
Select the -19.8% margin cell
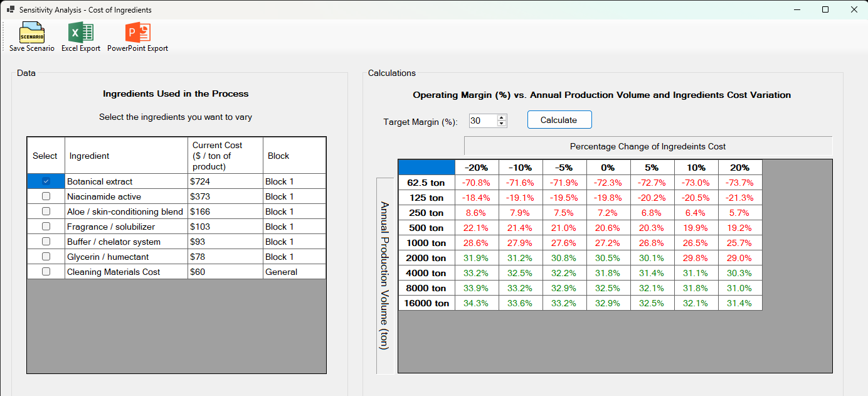coord(608,198)
